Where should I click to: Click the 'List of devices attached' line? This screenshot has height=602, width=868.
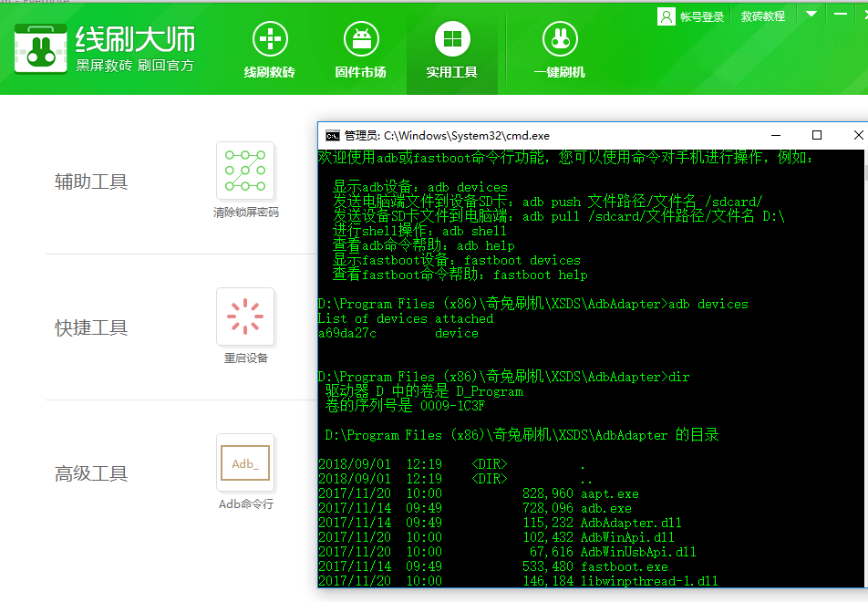406,319
